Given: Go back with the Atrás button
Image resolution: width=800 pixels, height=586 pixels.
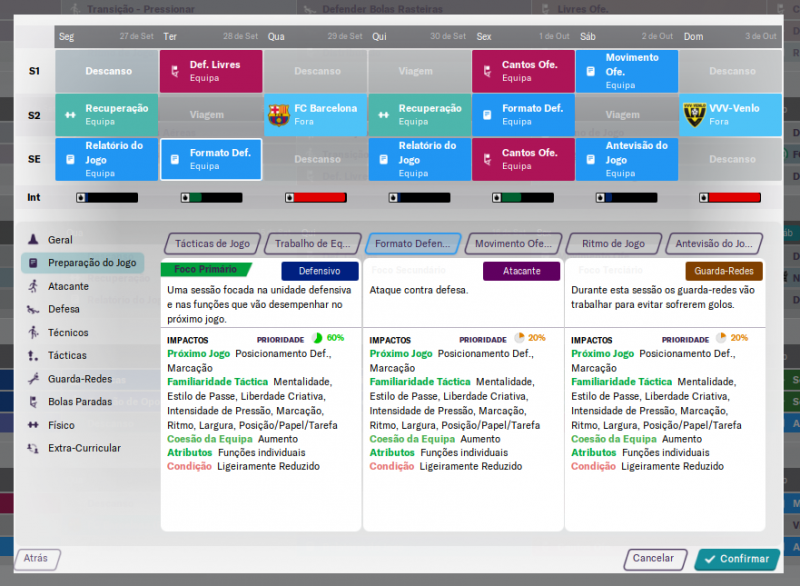Looking at the screenshot, I should coord(37,559).
